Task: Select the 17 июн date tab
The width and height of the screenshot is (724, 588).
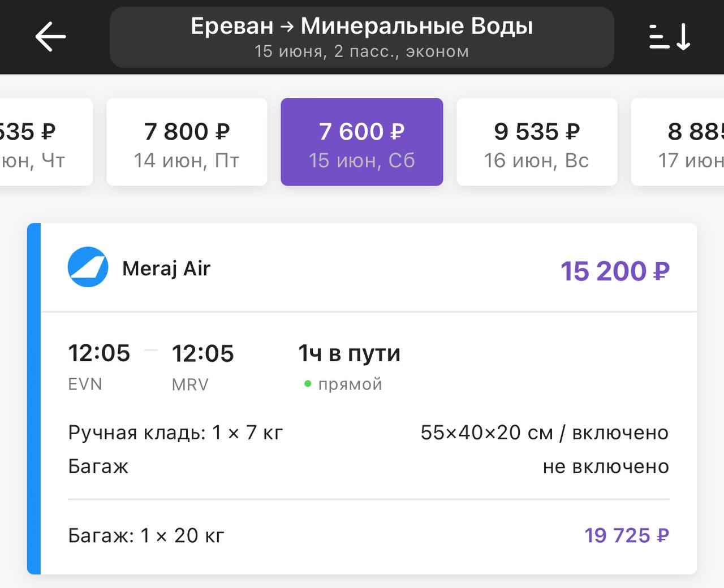Action: click(x=678, y=142)
